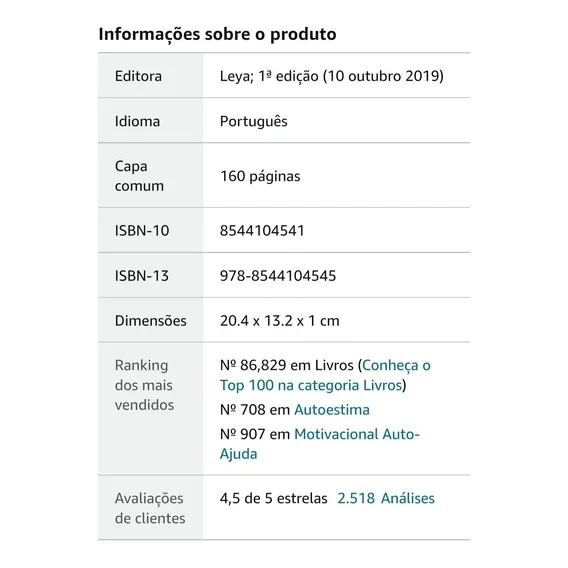Open the 2.518 Análises reviews link
The height and width of the screenshot is (568, 568).
pyautogui.click(x=386, y=498)
